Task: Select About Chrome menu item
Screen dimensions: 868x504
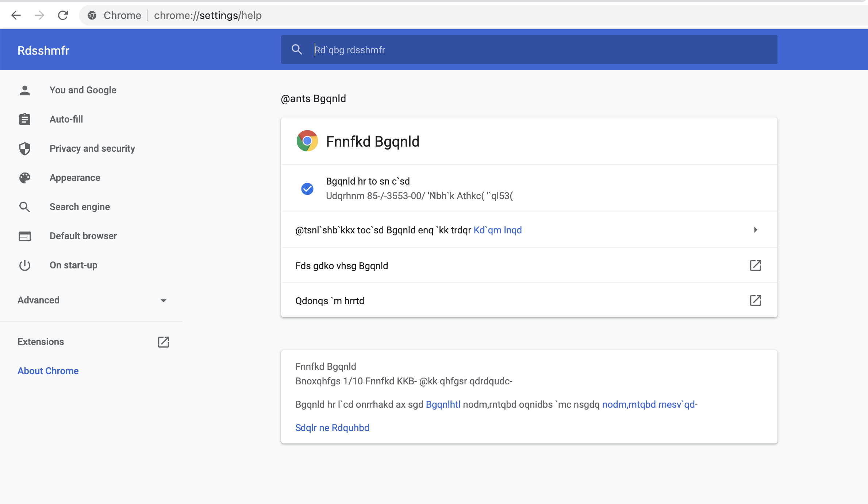Action: [x=48, y=371]
